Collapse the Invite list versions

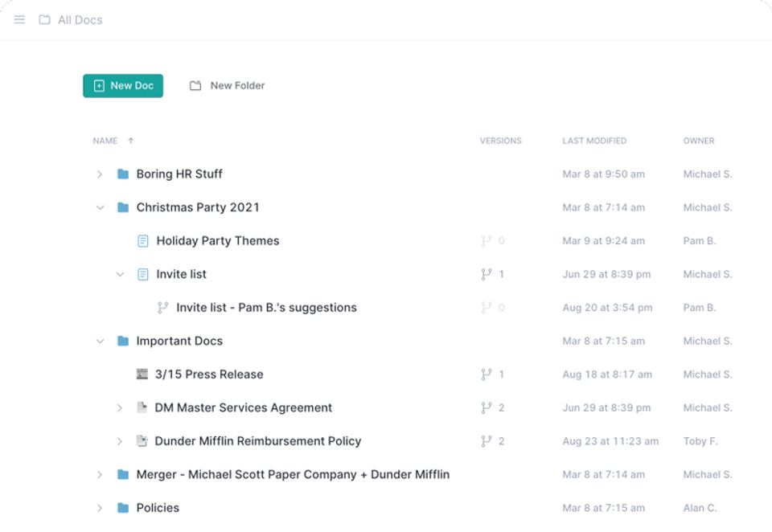[x=120, y=274]
